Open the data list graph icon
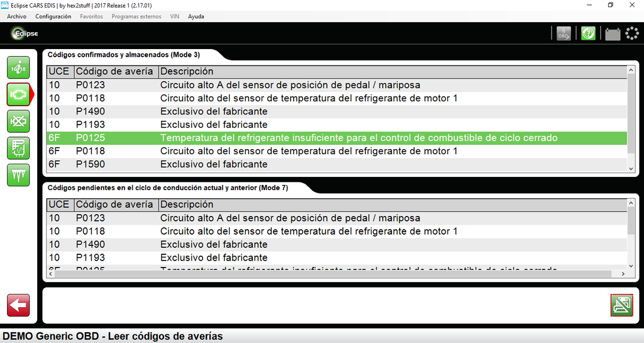The image size is (644, 343). (18, 148)
